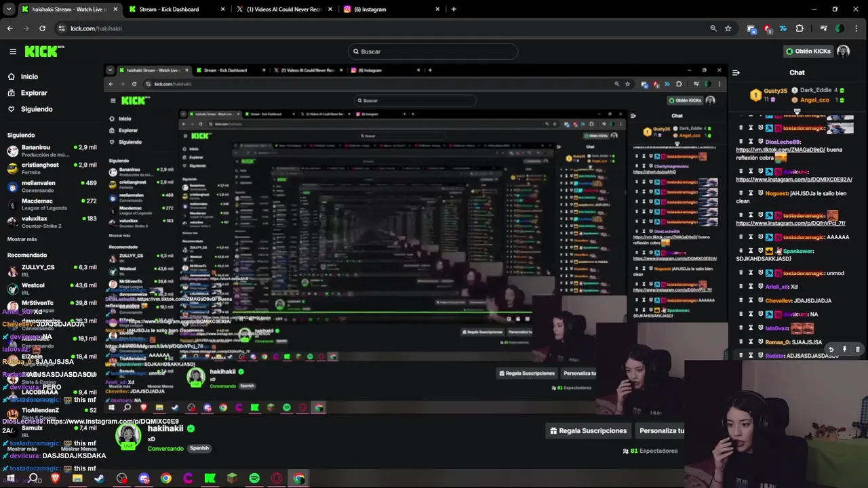Click Regala Suscripciones button
This screenshot has width=868, height=488.
(x=589, y=430)
